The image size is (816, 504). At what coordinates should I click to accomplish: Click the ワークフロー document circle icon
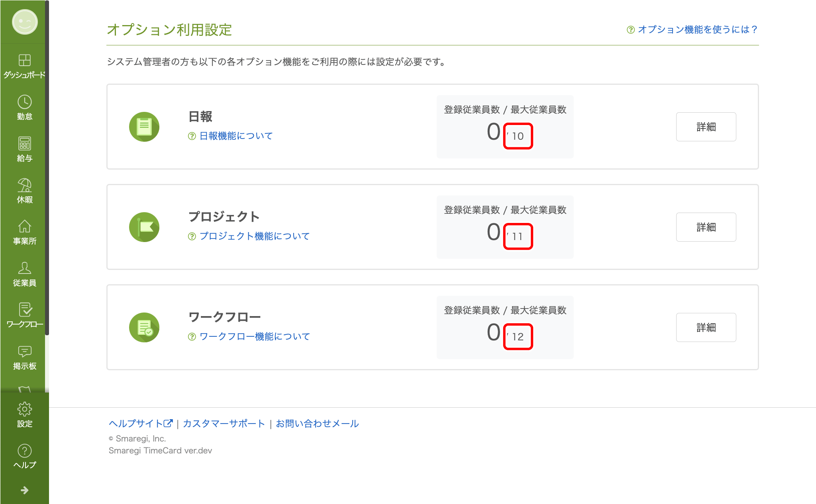pos(144,327)
